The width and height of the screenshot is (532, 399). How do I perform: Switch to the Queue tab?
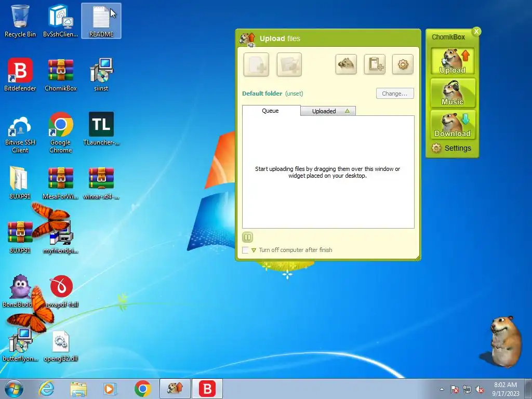coord(270,111)
